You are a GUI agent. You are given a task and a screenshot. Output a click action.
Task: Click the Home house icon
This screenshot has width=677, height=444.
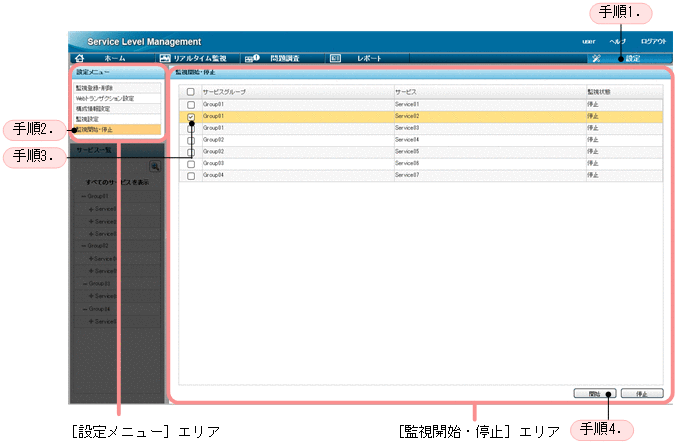pos(79,58)
